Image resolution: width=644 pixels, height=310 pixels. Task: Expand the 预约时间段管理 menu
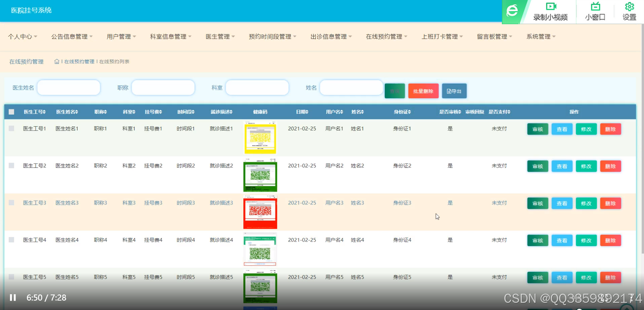[x=272, y=37]
